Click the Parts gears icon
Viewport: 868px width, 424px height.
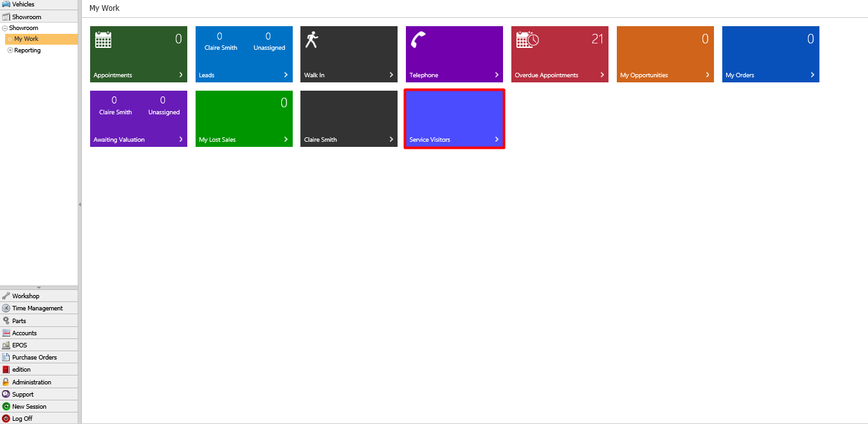coord(6,321)
